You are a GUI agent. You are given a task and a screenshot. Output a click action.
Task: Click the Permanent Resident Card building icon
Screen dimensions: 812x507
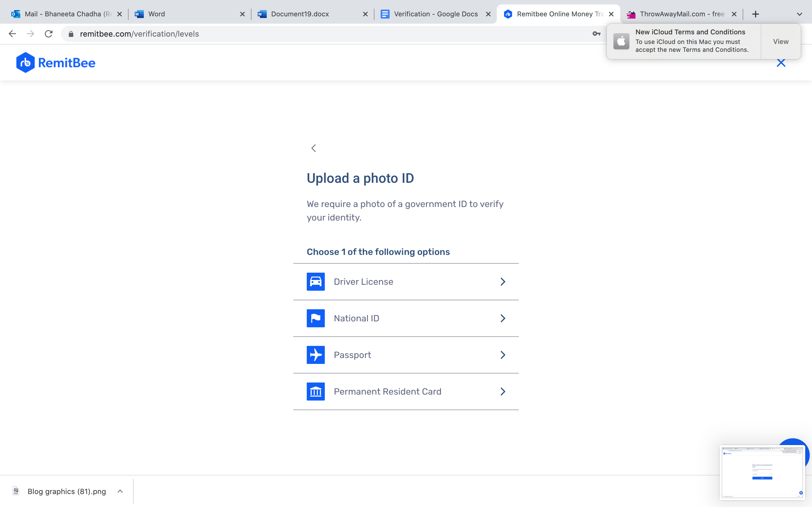click(x=315, y=391)
